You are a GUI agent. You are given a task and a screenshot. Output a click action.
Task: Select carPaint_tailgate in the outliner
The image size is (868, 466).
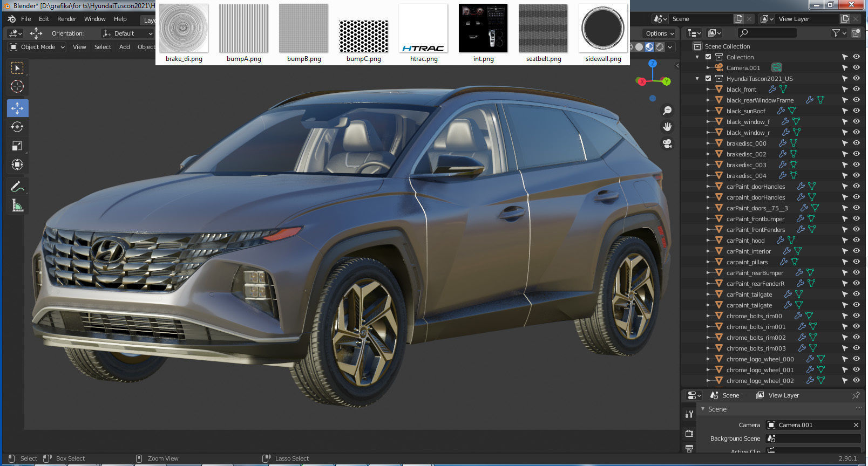749,294
